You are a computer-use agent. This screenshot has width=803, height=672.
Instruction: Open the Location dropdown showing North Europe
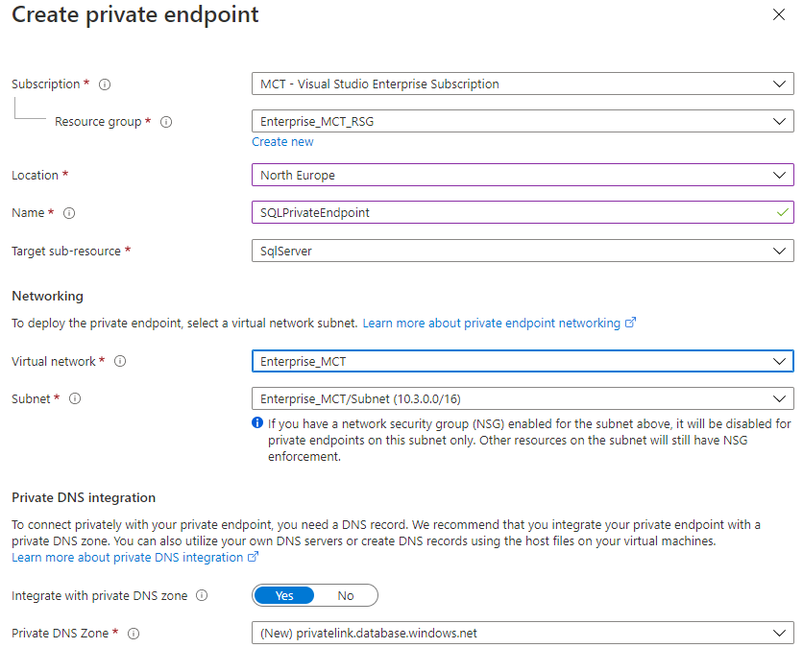[522, 176]
